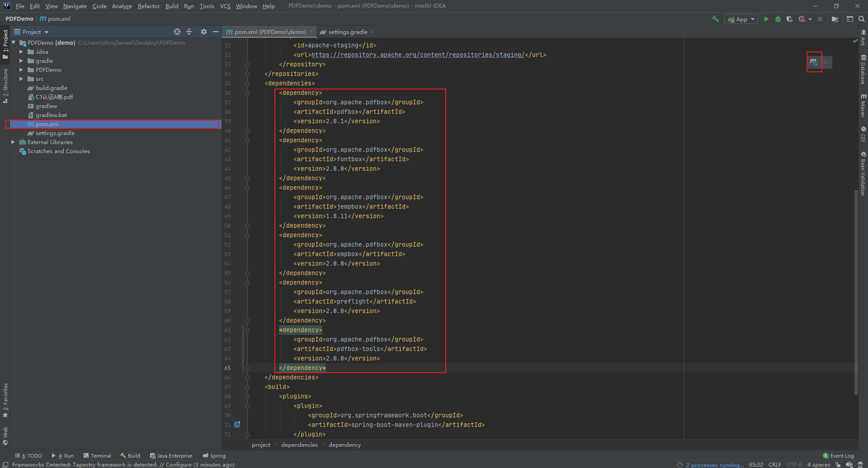
Task: Click the dependencies breadcrumb below the editor
Action: (299, 445)
